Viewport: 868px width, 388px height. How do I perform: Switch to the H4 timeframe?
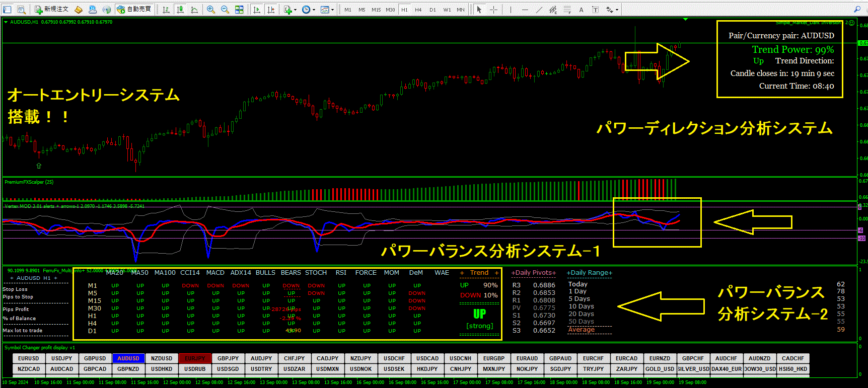click(418, 10)
